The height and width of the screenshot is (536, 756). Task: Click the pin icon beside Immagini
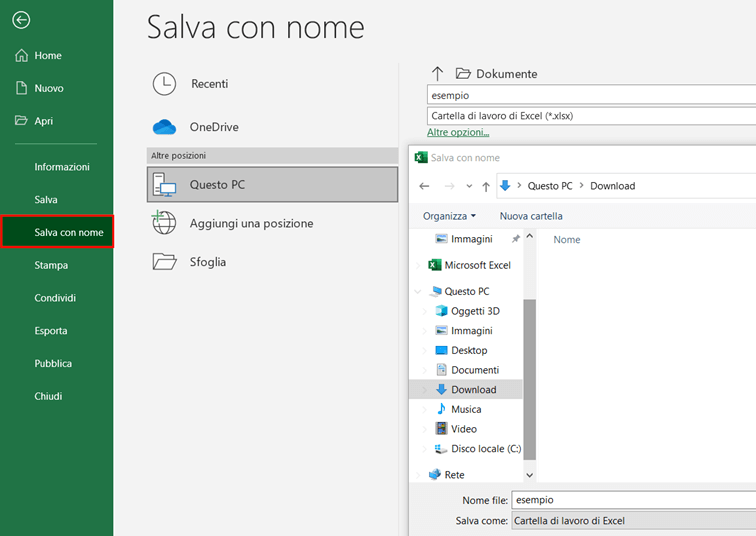(515, 239)
